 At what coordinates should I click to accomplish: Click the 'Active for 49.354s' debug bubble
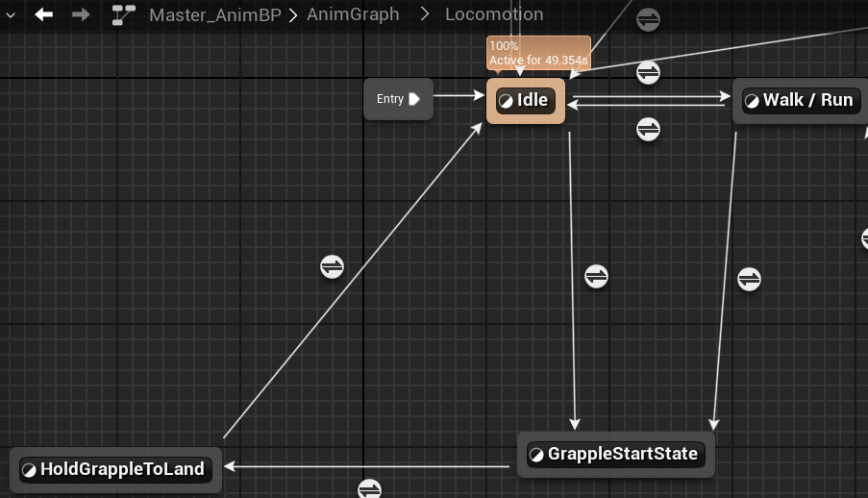point(538,53)
